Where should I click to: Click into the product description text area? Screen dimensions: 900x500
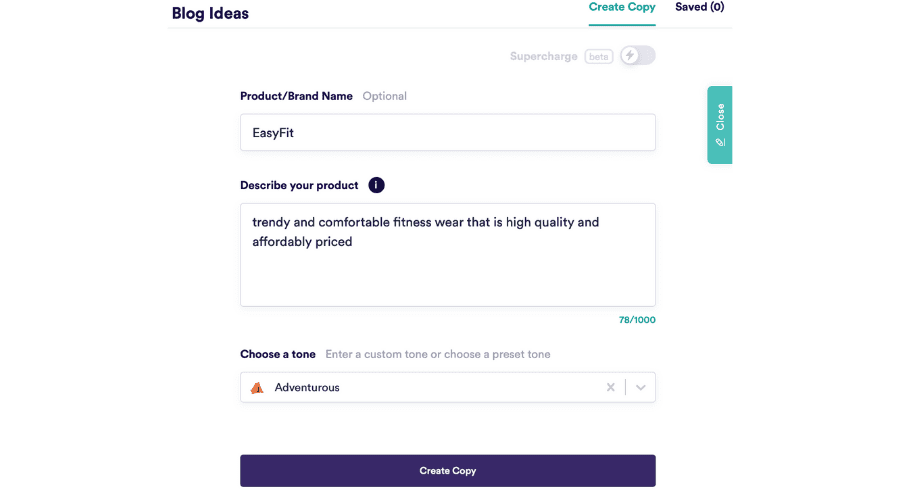[448, 254]
